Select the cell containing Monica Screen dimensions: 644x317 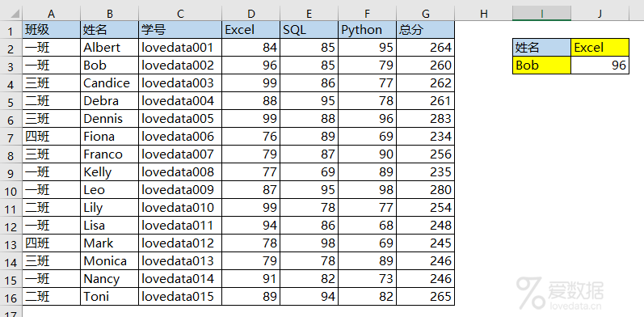click(x=110, y=261)
